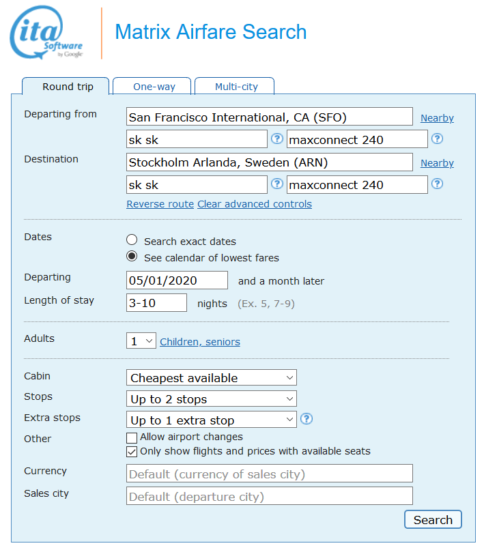This screenshot has height=550, width=484.
Task: Open help icon beside departing maxconnect field
Action: pyautogui.click(x=437, y=139)
